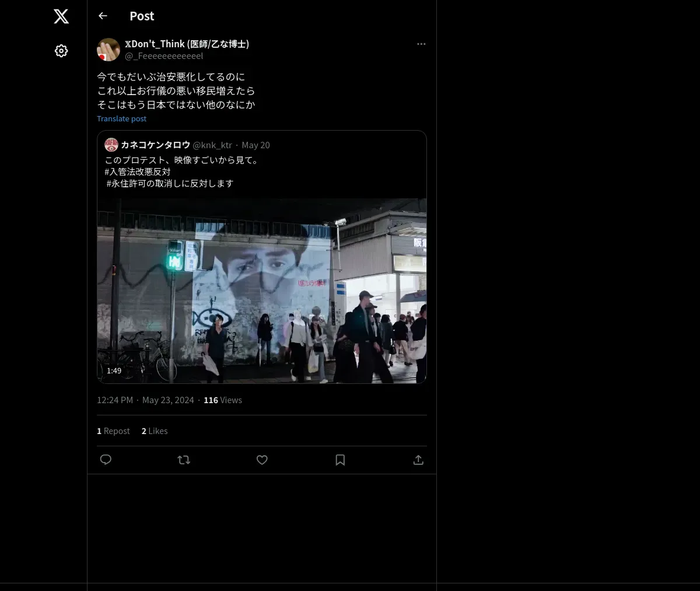Image resolution: width=700 pixels, height=591 pixels.
Task: Open the reply speech bubble icon
Action: tap(106, 460)
